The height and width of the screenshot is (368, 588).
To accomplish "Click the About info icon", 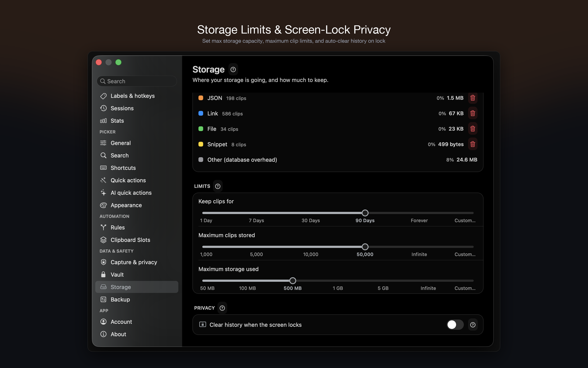I will coord(103,334).
